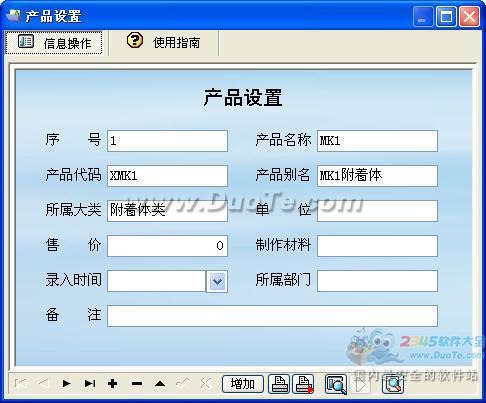486x403 pixels.
Task: Open the 使用指南 tab
Action: point(164,42)
